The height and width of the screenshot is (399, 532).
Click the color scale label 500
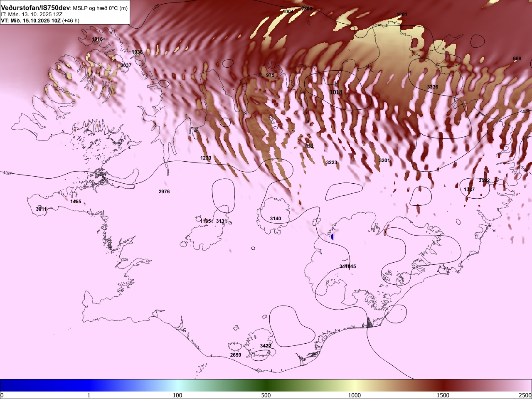click(266, 395)
